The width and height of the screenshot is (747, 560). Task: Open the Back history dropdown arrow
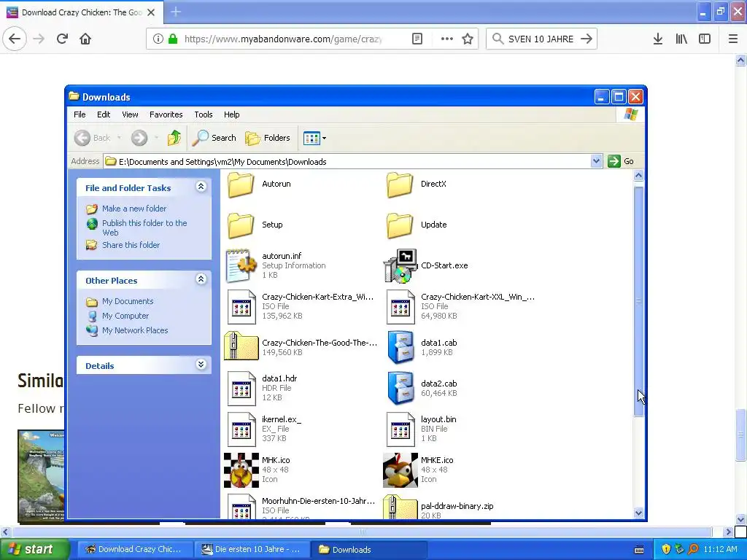tap(119, 138)
